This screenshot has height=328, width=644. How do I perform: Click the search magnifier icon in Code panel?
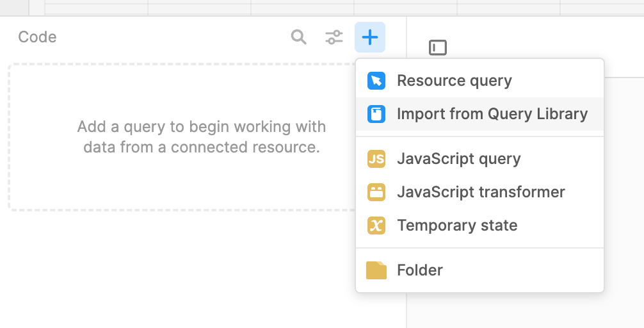click(298, 37)
